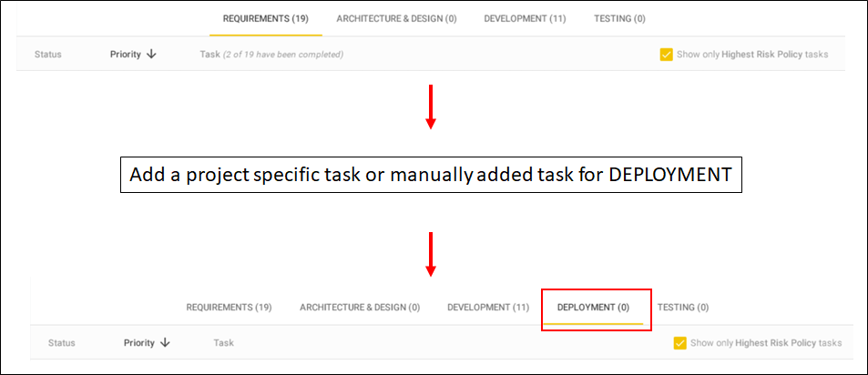This screenshot has width=868, height=375.
Task: Switch to DEVELOPMENT (11) tab beside the DEPLOYMENT tab
Action: (488, 308)
